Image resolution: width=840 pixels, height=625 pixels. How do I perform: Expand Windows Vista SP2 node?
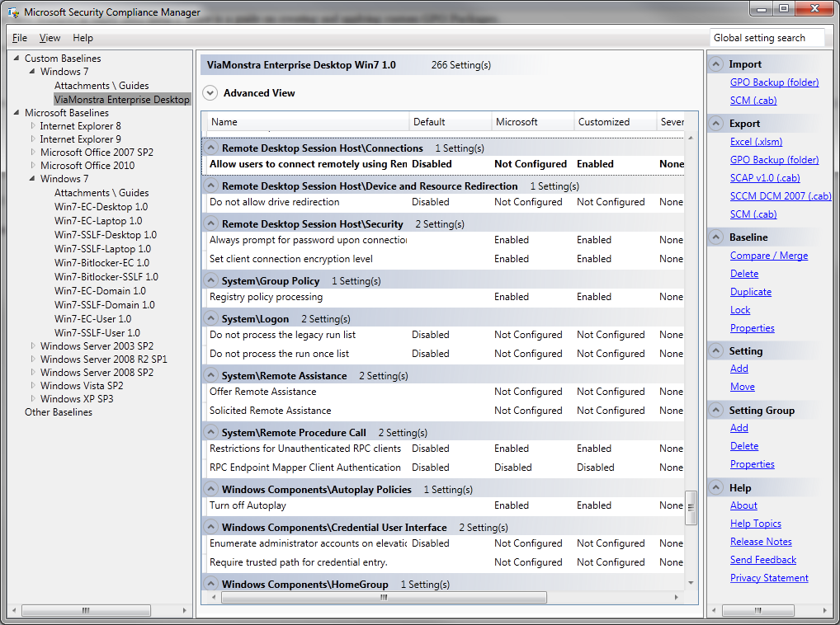[33, 385]
